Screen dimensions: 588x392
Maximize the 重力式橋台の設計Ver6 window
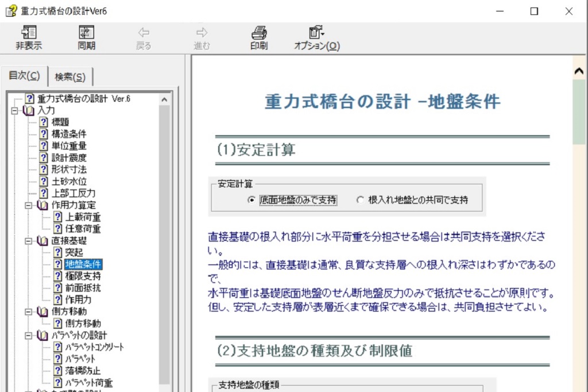pyautogui.click(x=534, y=11)
